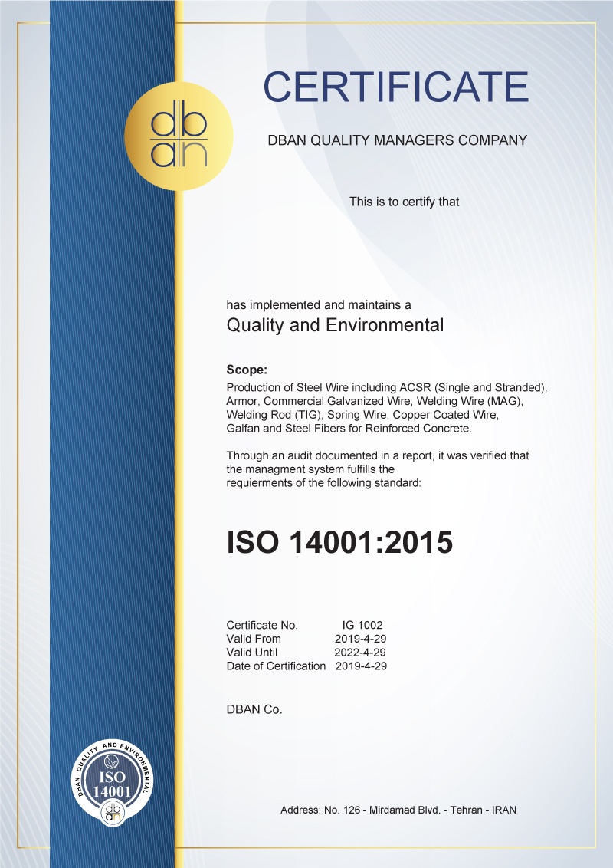
Task: Click the 'Valid Until' label
Action: pos(252,653)
